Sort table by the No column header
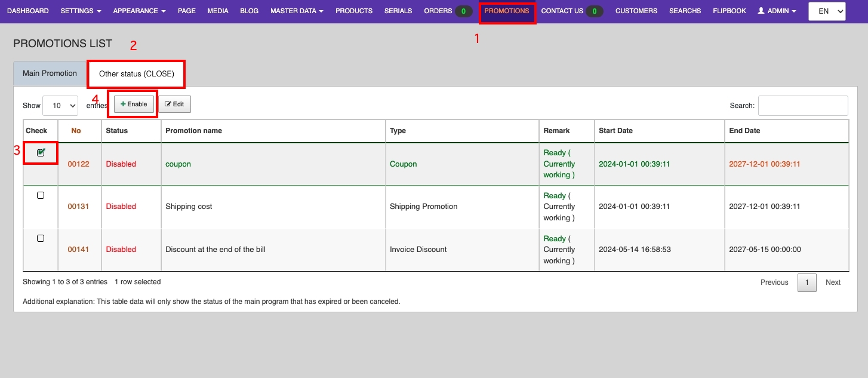The height and width of the screenshot is (378, 868). point(76,131)
